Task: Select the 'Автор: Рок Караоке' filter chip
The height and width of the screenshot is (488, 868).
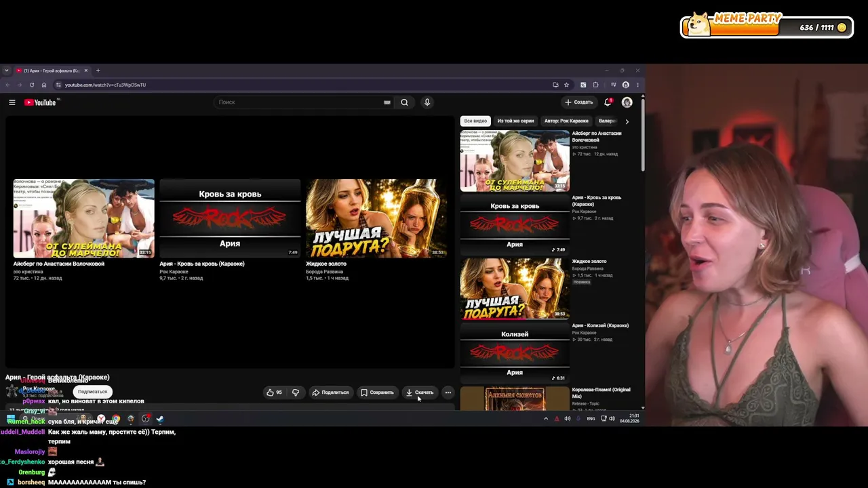Action: click(x=566, y=121)
